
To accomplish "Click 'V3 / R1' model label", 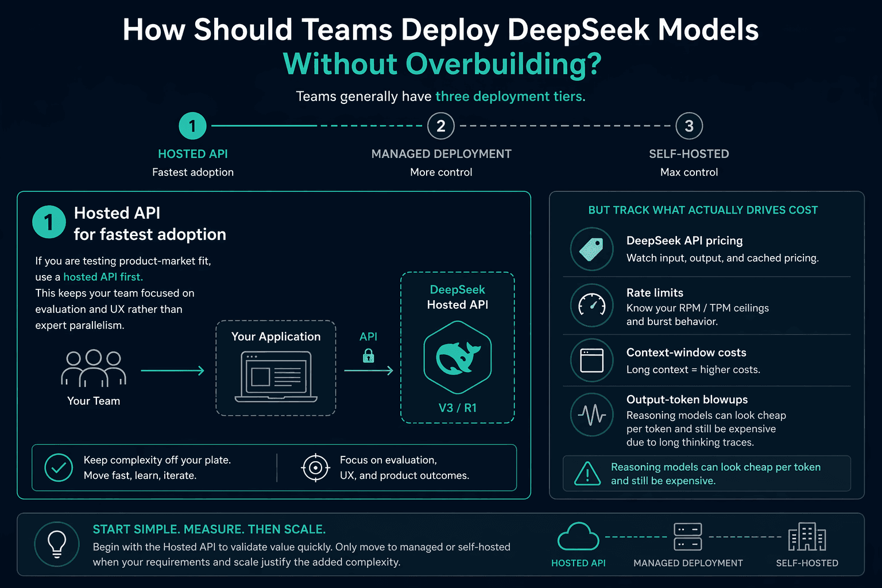I will (458, 408).
